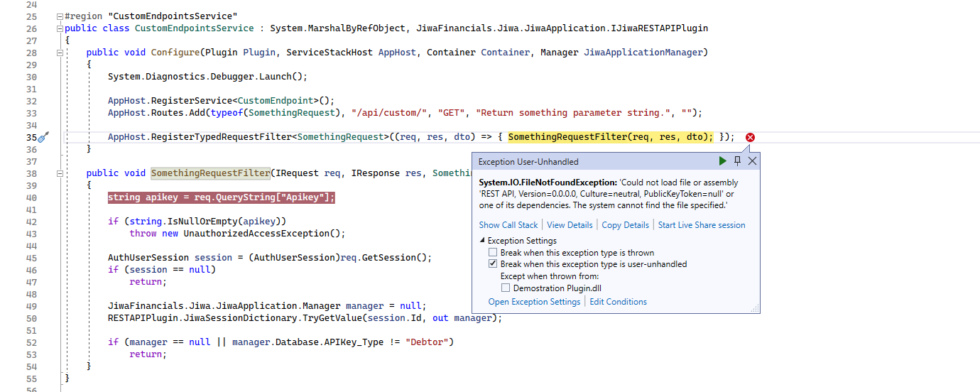Screen dimensions: 980x392
Task: Click the red exception error icon on line 35
Action: pyautogui.click(x=750, y=137)
